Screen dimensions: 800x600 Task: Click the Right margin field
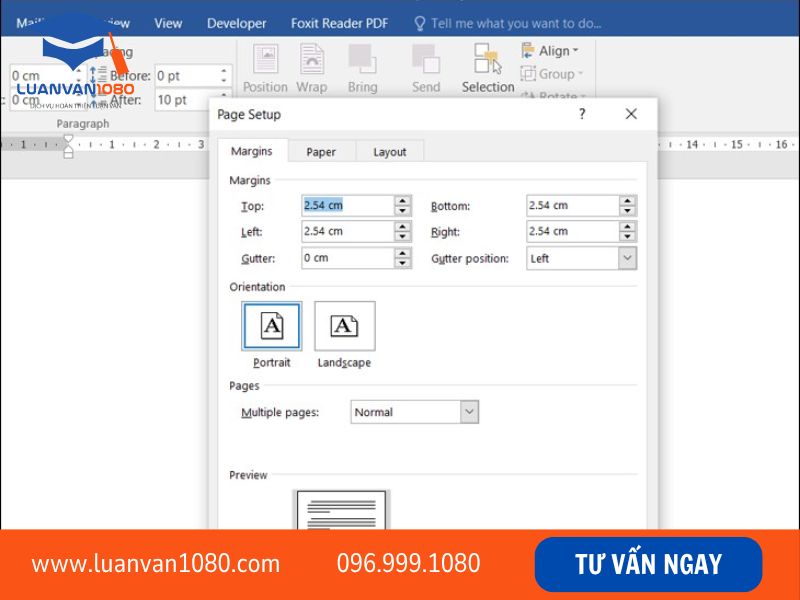(x=572, y=231)
